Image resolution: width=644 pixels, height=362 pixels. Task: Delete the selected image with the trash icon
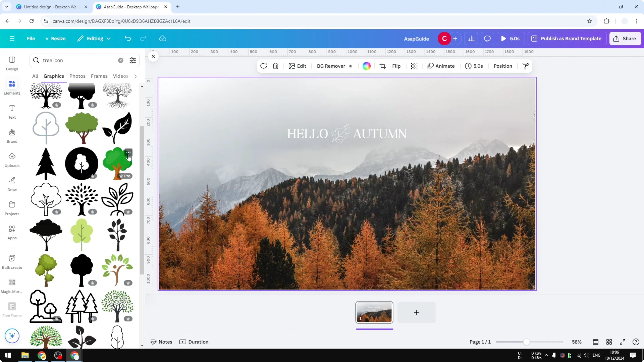click(x=275, y=66)
